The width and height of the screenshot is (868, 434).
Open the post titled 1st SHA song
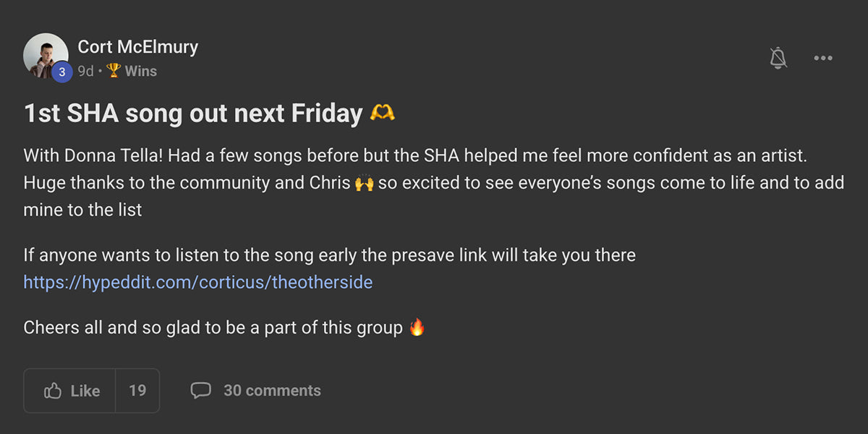click(193, 114)
